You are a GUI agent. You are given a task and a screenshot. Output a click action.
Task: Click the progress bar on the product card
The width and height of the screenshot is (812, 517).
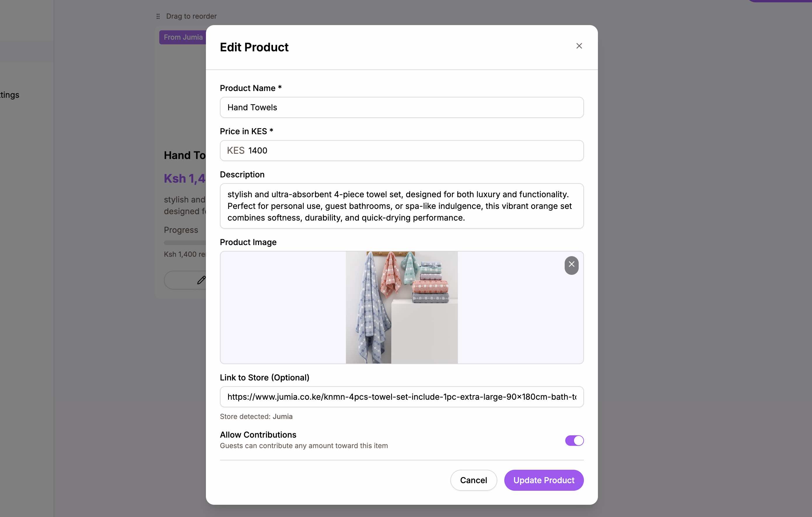[184, 242]
